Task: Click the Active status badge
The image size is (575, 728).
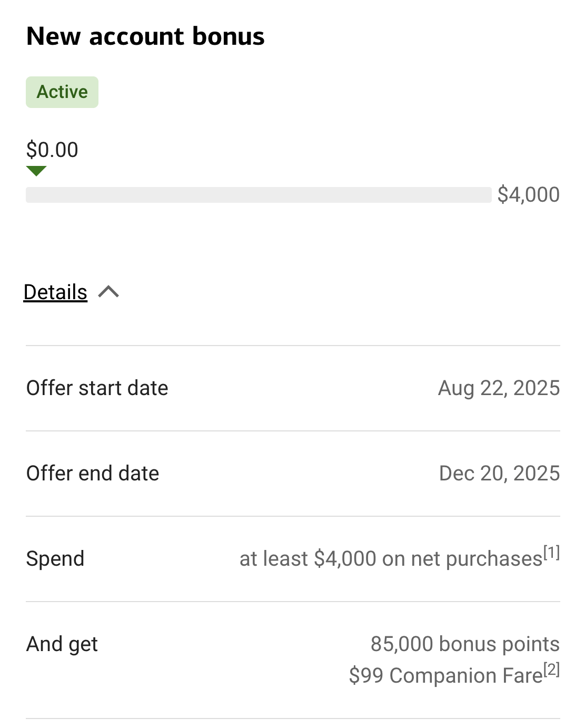Action: (x=62, y=92)
